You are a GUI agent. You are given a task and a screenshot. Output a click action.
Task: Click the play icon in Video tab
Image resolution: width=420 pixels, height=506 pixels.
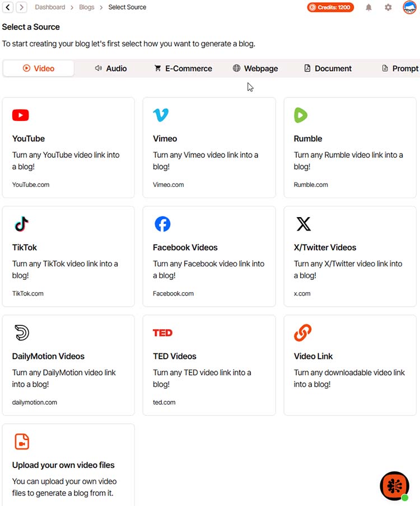[x=26, y=68]
